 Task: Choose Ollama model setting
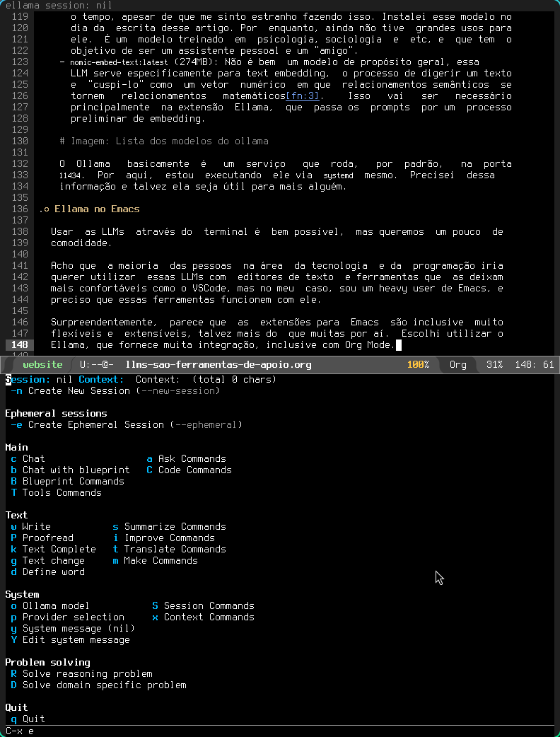point(56,605)
